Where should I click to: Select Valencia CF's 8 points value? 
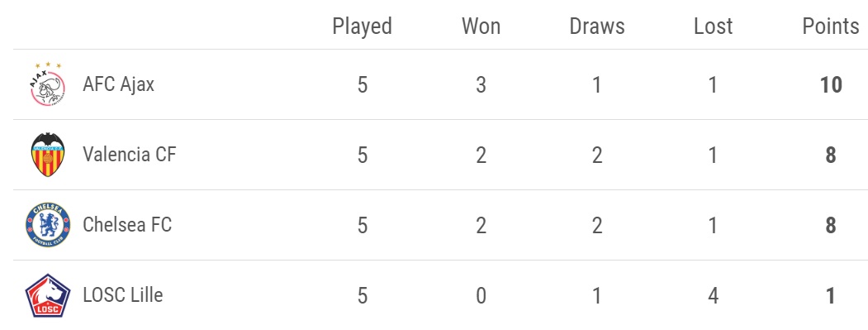click(x=831, y=155)
